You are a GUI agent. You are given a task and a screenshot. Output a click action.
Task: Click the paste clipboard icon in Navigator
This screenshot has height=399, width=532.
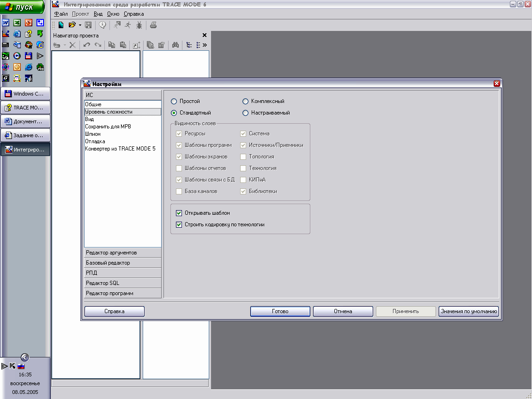coord(123,45)
